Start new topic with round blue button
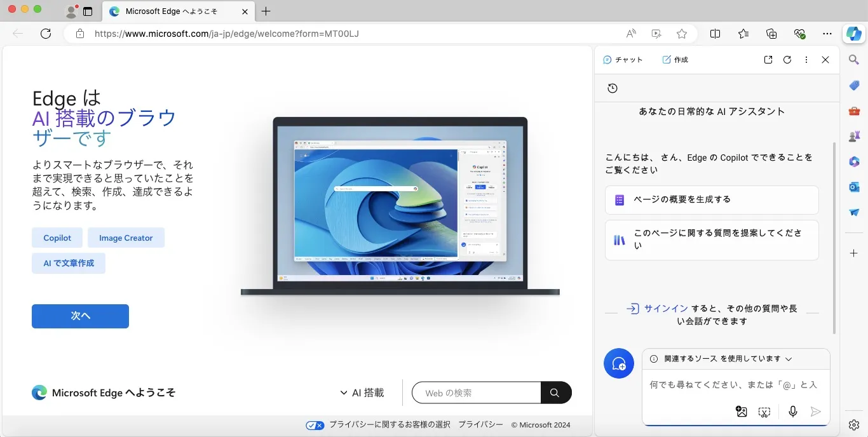 (619, 363)
